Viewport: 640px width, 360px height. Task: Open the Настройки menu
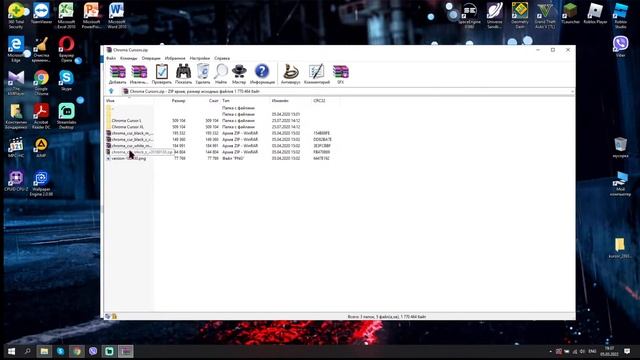(x=200, y=58)
